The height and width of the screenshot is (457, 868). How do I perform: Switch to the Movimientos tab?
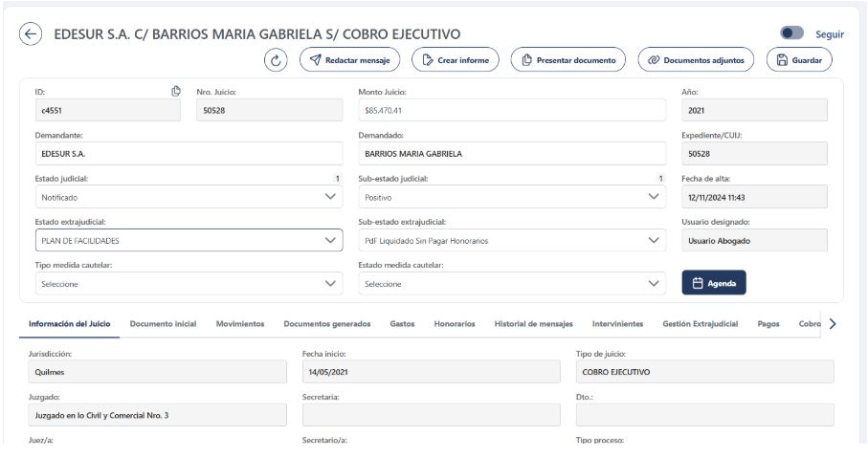239,324
